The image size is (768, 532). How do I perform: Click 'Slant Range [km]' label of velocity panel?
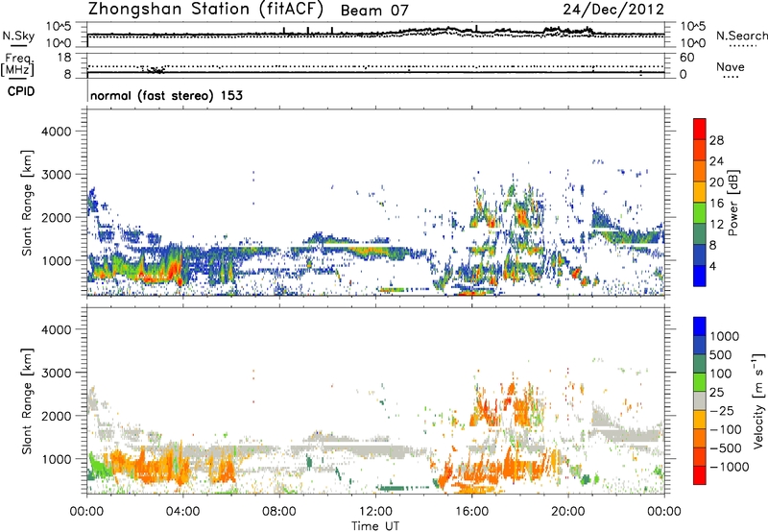pos(27,401)
